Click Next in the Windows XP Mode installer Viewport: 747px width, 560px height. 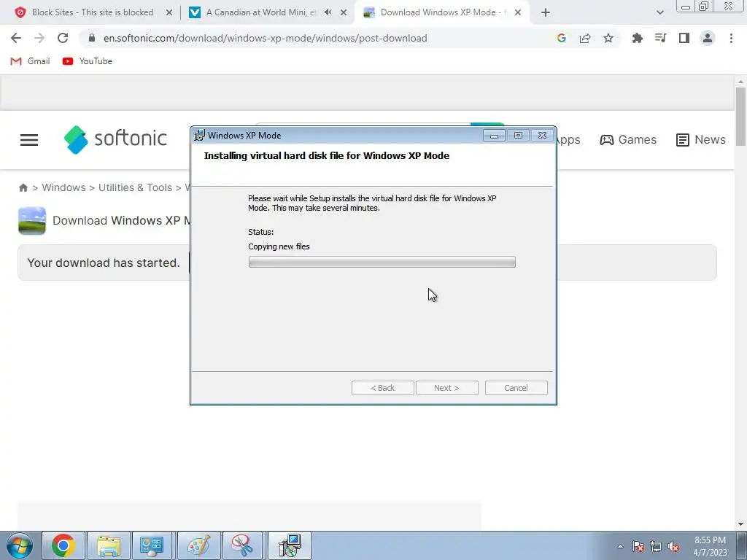point(447,388)
